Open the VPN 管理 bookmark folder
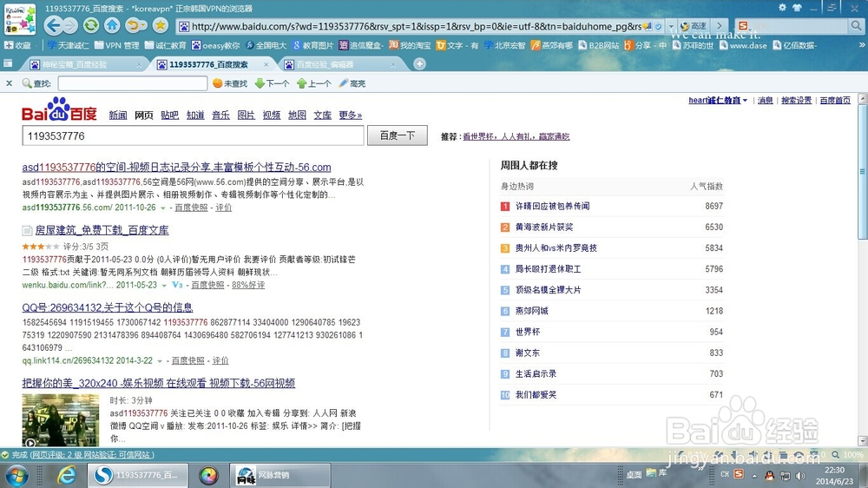Screen dimensions: 868x488 (117, 45)
